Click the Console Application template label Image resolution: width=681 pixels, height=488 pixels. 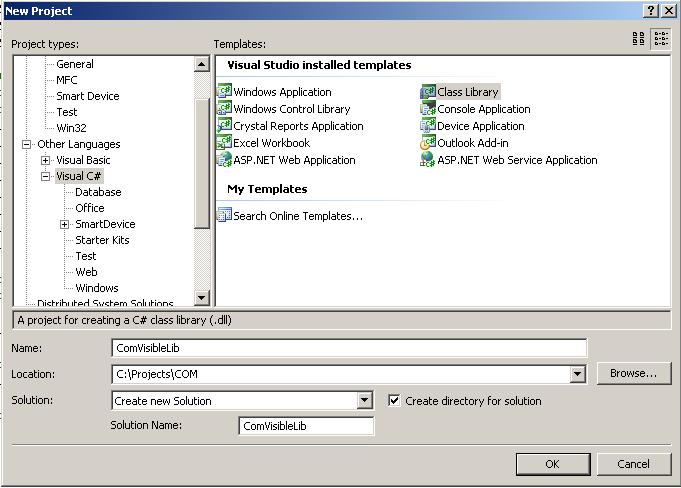click(x=484, y=109)
